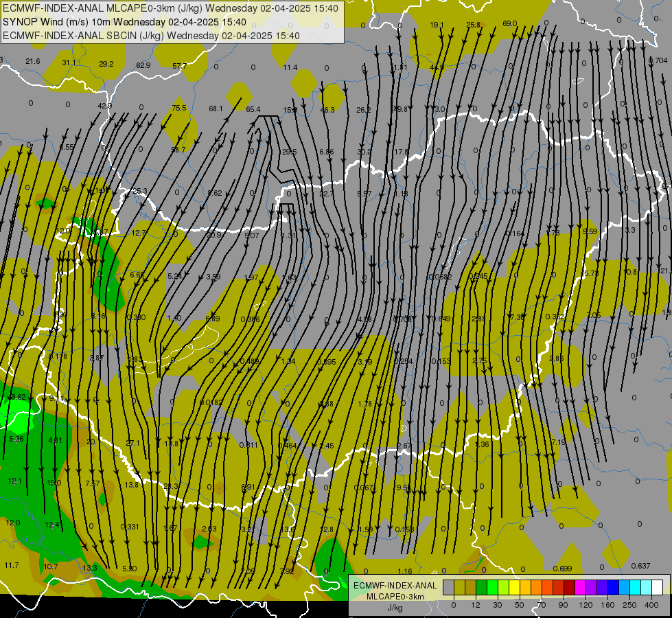Screen dimensions: 672x618
Task: Click the map value '25.8'
Action: pyautogui.click(x=473, y=25)
